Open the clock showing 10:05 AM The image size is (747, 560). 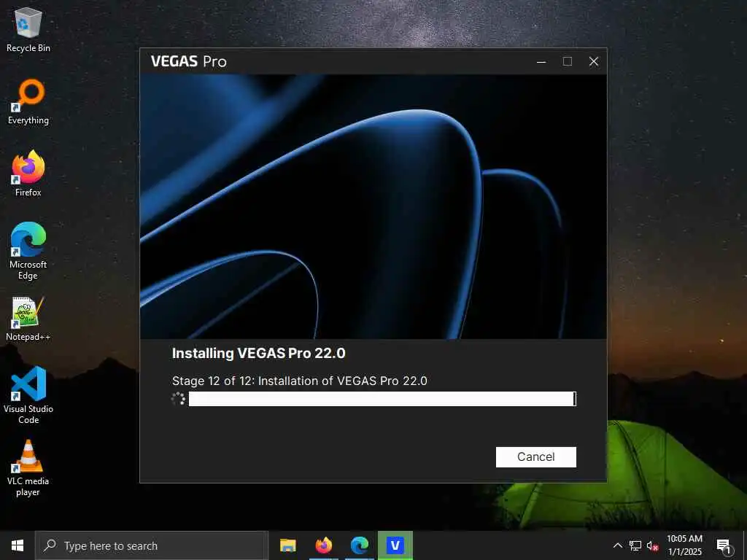(x=684, y=545)
